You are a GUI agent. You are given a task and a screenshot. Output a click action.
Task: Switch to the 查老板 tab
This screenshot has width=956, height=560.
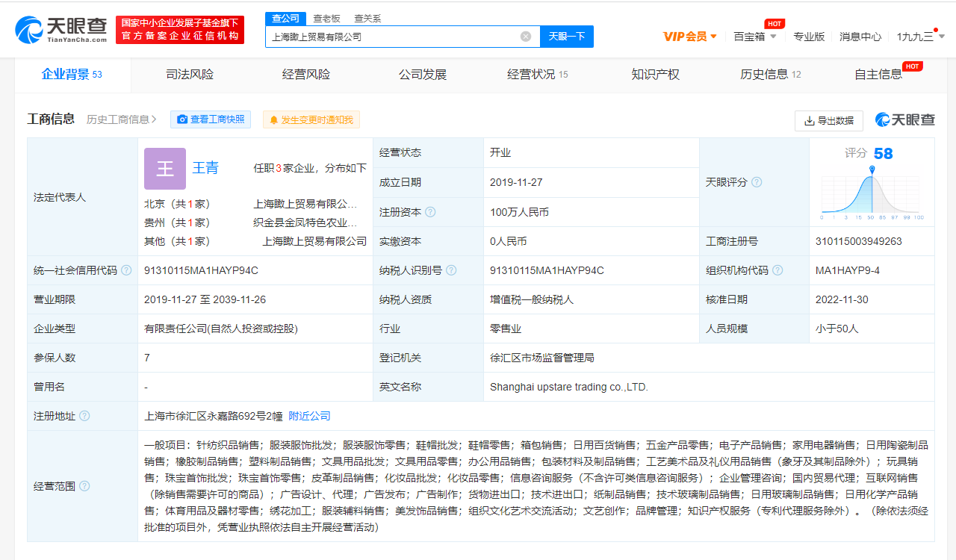[326, 18]
